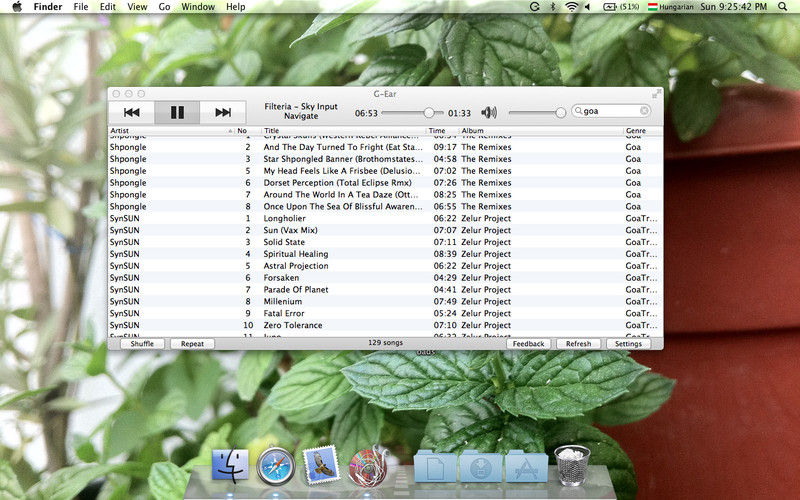Open the Downloads folder in Dock

[480, 466]
